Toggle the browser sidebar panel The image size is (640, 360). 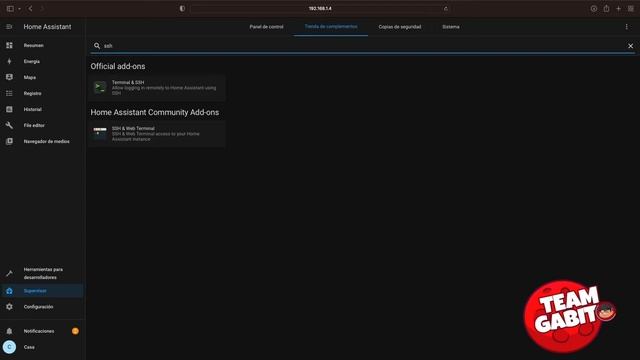tap(10, 8)
